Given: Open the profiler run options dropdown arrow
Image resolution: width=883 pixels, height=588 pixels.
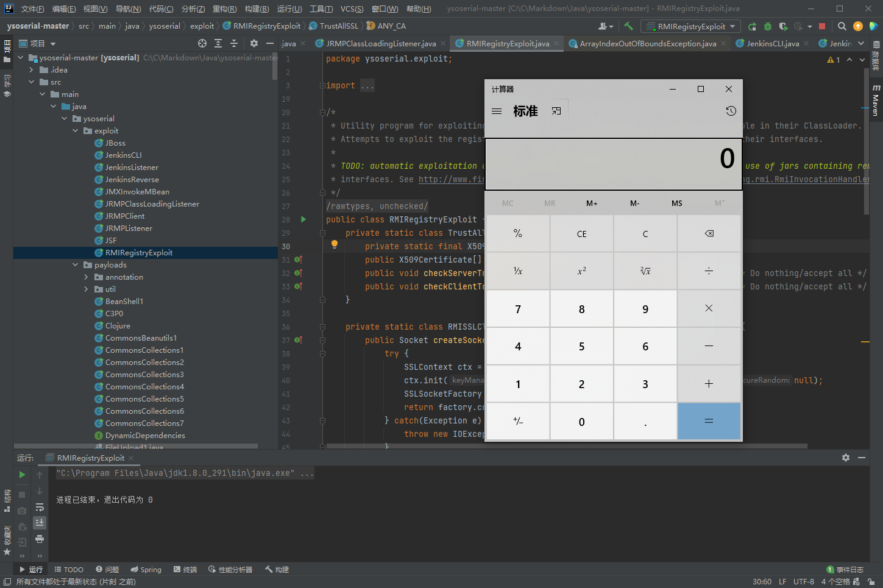Looking at the screenshot, I should tap(810, 26).
